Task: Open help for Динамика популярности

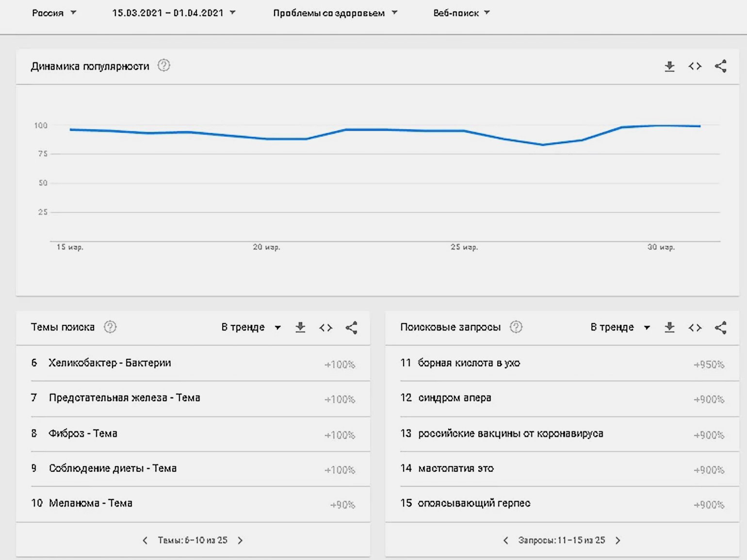Action: coord(164,65)
